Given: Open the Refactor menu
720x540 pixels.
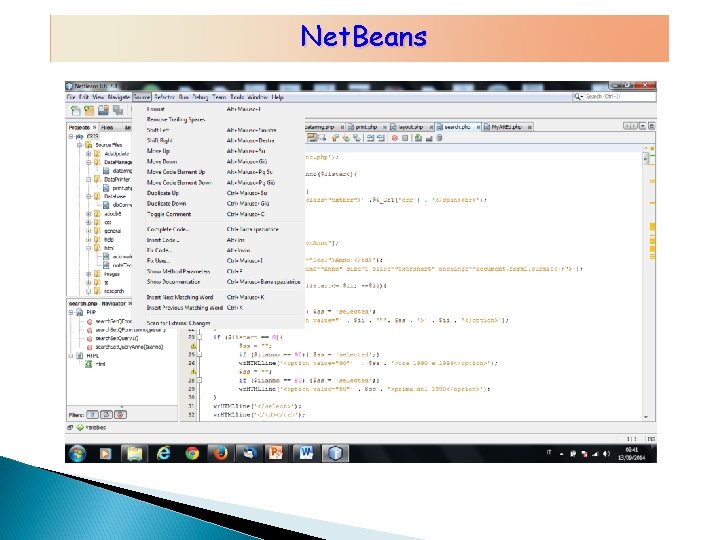Looking at the screenshot, I should 164,97.
